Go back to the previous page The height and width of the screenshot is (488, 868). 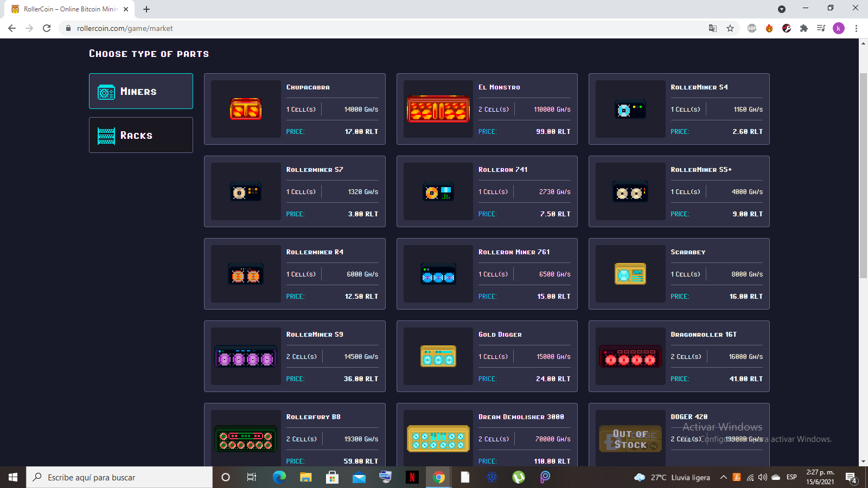(x=12, y=28)
